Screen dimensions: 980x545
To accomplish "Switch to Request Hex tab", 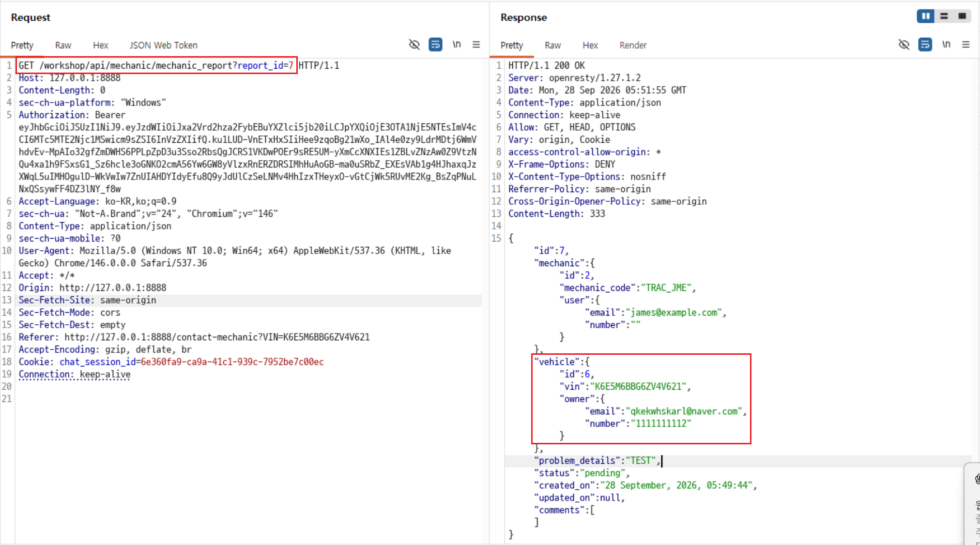I will tap(101, 45).
